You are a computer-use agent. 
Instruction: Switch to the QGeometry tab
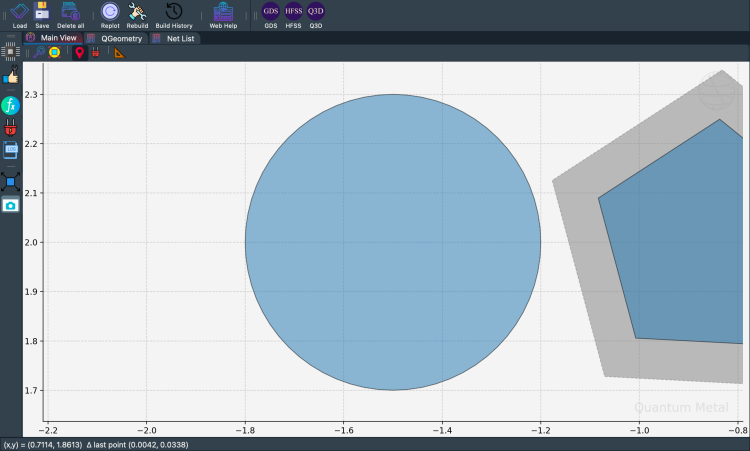tap(115, 38)
